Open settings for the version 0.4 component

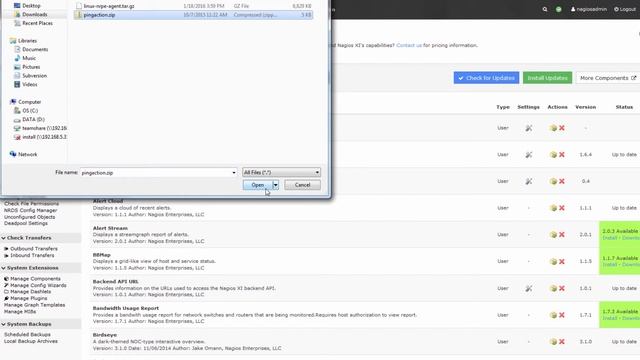click(529, 181)
